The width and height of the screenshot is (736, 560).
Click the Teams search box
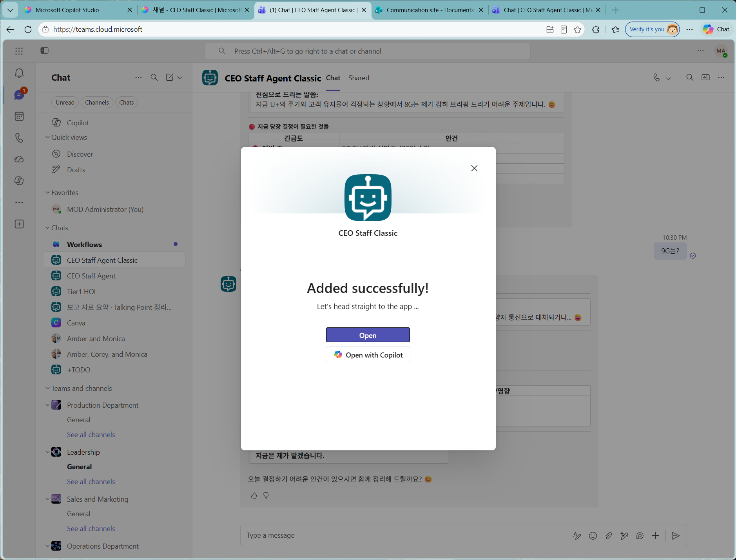point(368,51)
